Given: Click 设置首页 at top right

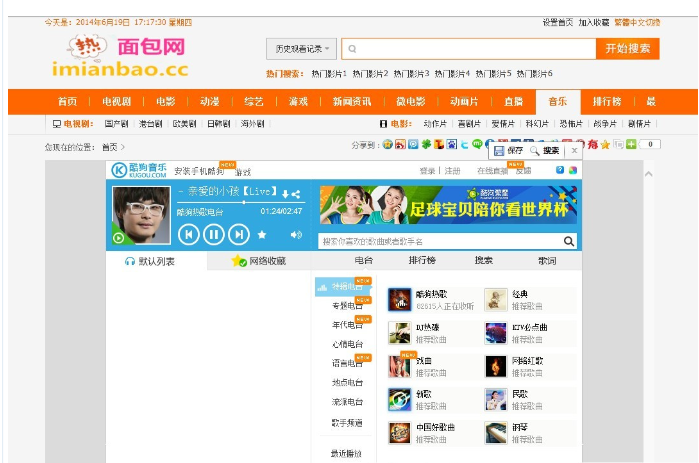Looking at the screenshot, I should [557, 22].
